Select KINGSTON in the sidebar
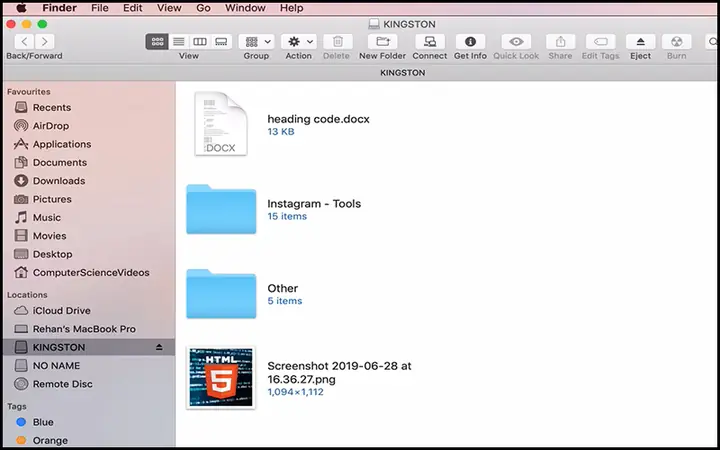 pyautogui.click(x=89, y=348)
